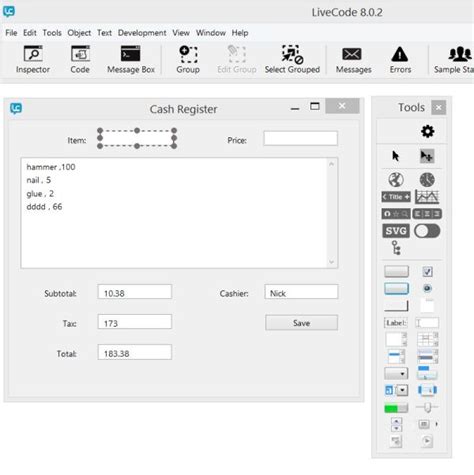
Task: Choose the green progress bar tool
Action: tap(396, 407)
